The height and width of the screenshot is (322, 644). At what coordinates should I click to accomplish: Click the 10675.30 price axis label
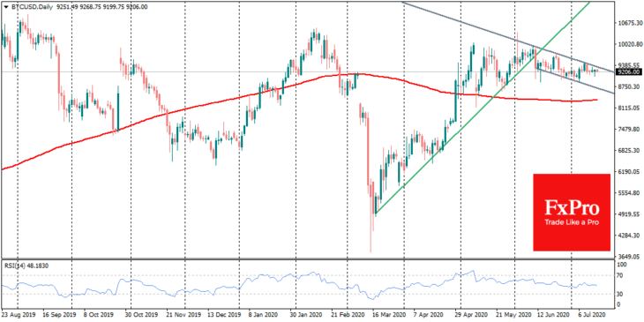pyautogui.click(x=630, y=24)
